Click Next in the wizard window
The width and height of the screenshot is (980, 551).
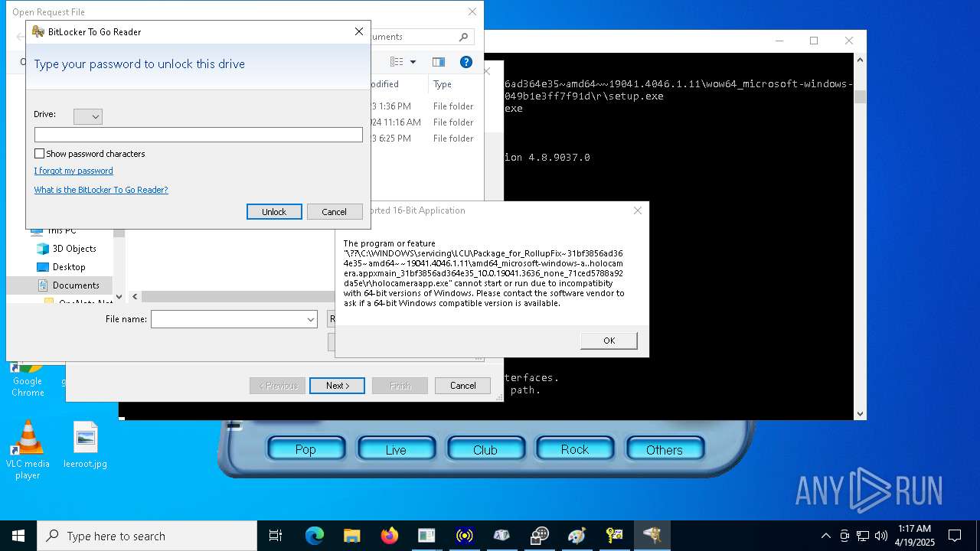click(337, 386)
